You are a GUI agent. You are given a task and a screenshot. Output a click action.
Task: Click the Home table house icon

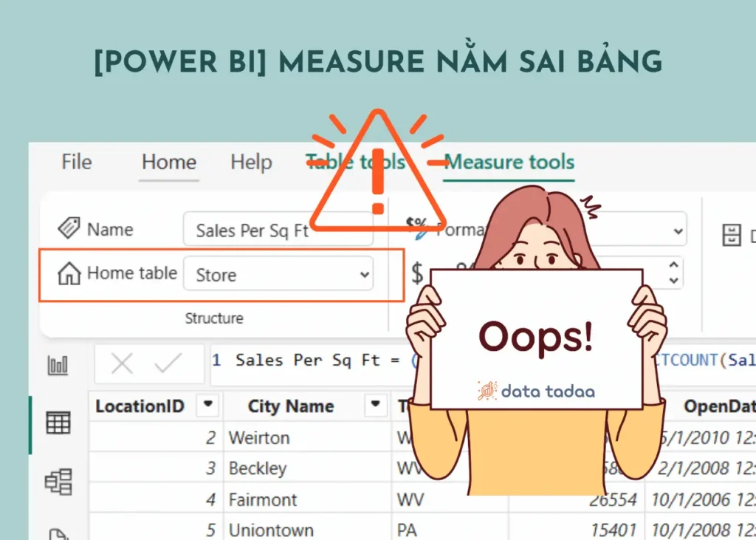coord(69,273)
